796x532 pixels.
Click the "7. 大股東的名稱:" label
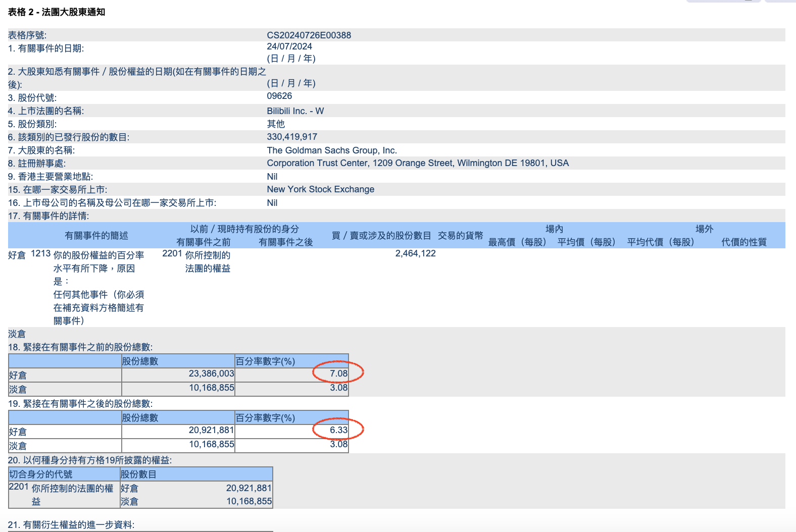[x=41, y=150]
